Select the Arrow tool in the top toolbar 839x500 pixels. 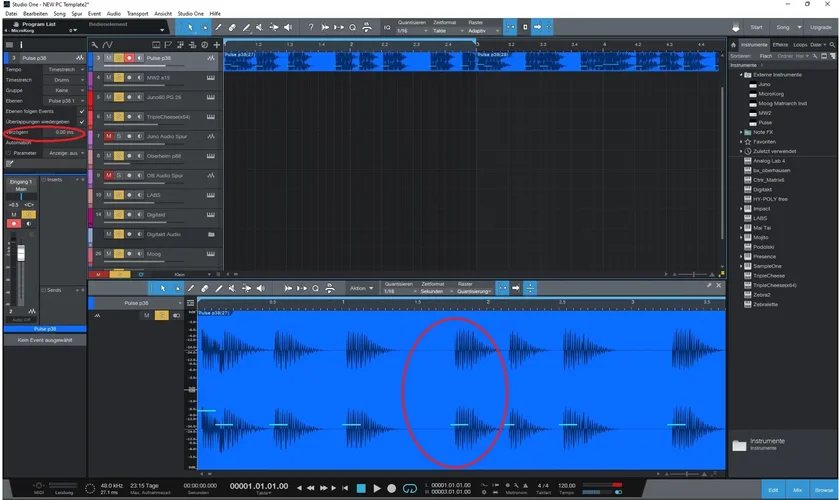coord(191,28)
